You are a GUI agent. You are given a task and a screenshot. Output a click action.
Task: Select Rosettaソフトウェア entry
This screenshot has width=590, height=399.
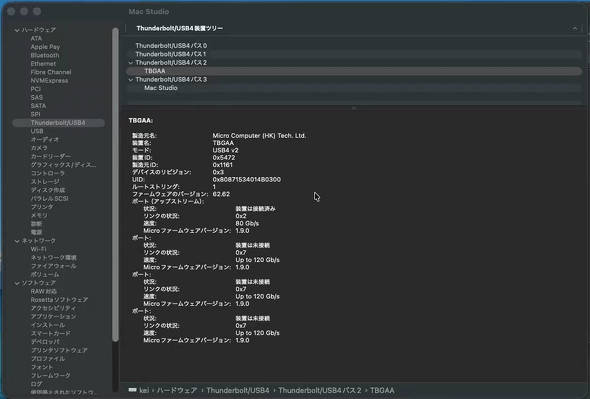point(59,300)
